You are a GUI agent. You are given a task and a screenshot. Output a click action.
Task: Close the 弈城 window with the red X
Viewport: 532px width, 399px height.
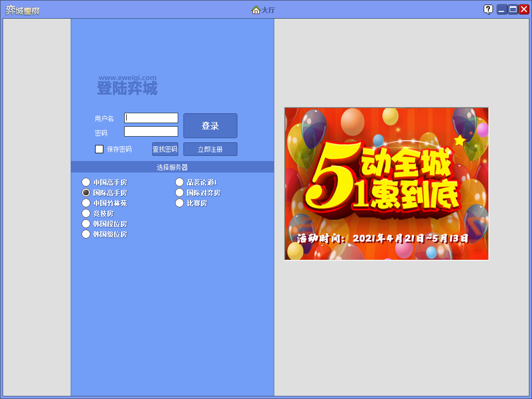coord(524,9)
